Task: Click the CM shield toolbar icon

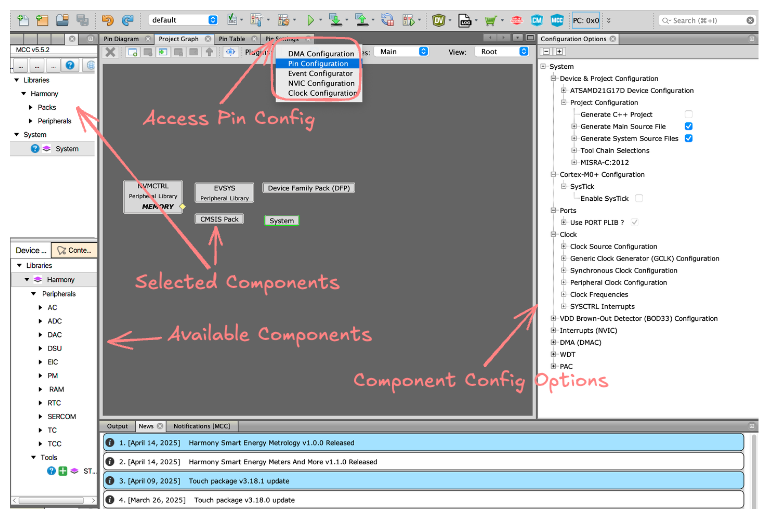Action: [537, 20]
